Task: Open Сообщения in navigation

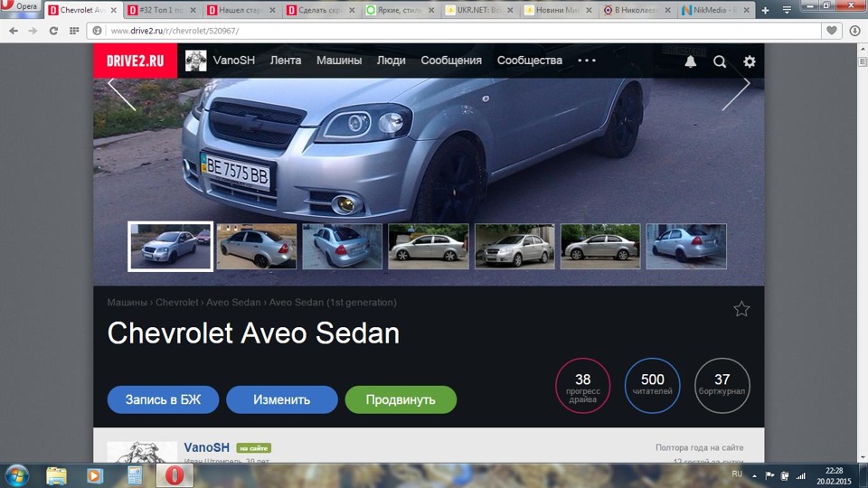Action: (451, 61)
